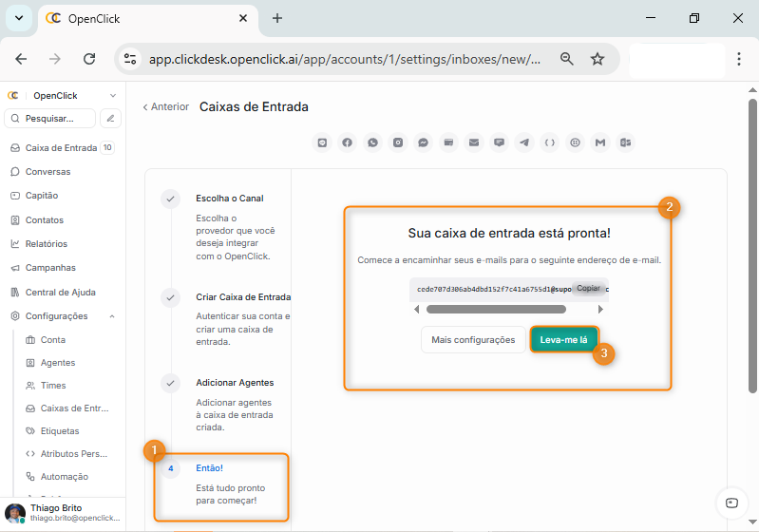Screen dimensions: 759x532
Task: Collapse the Configurações sidebar section
Action: (x=112, y=316)
